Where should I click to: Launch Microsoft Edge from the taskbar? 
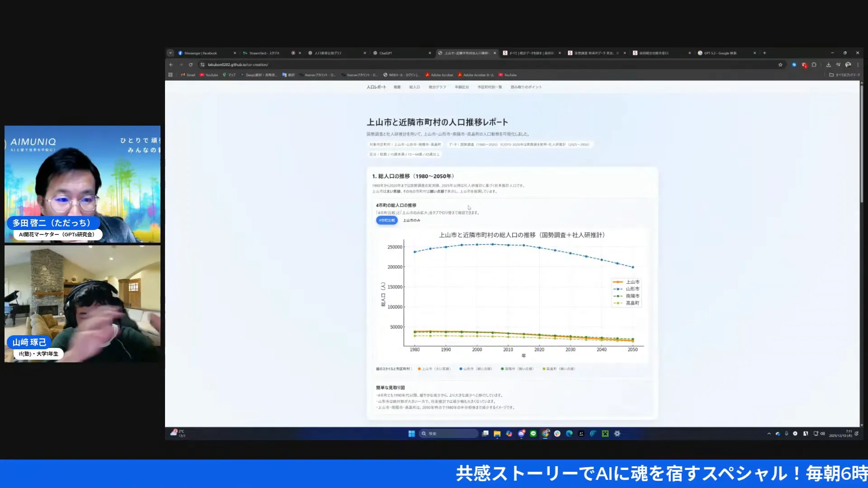pos(569,433)
